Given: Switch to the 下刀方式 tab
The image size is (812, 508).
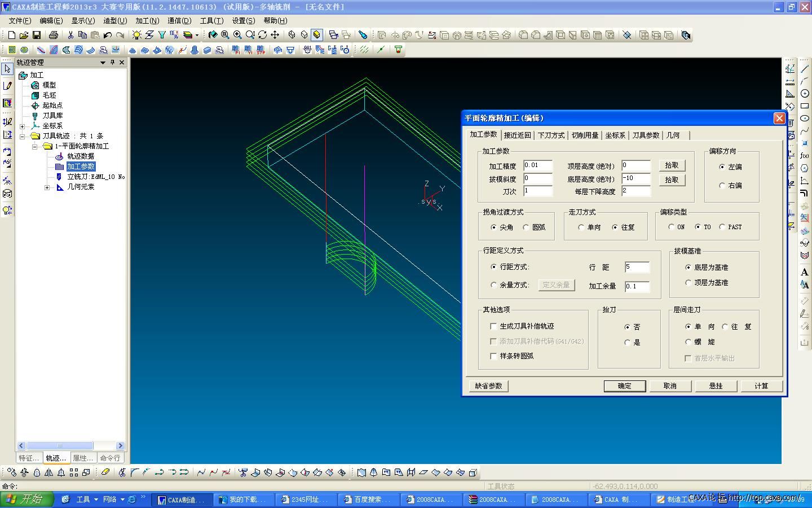Looking at the screenshot, I should (551, 135).
